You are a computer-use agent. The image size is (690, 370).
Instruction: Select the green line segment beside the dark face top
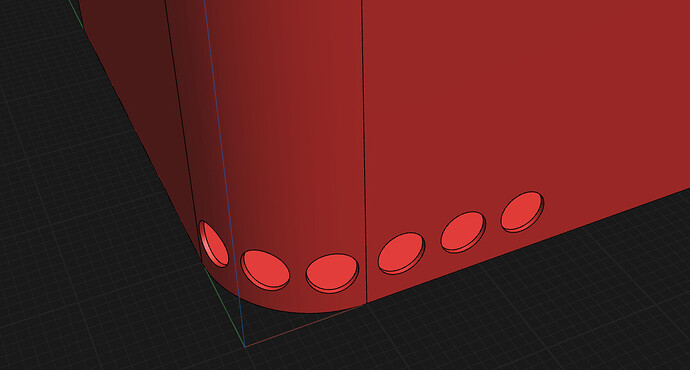click(x=76, y=13)
